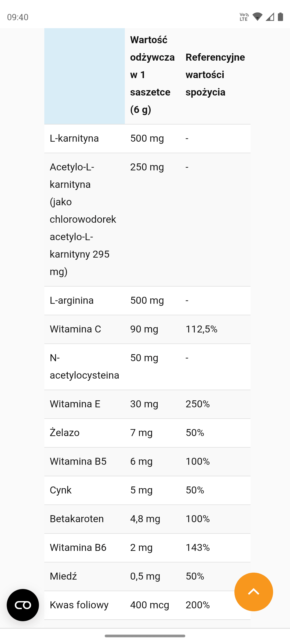Tap the L-karnityna row label

(74, 138)
